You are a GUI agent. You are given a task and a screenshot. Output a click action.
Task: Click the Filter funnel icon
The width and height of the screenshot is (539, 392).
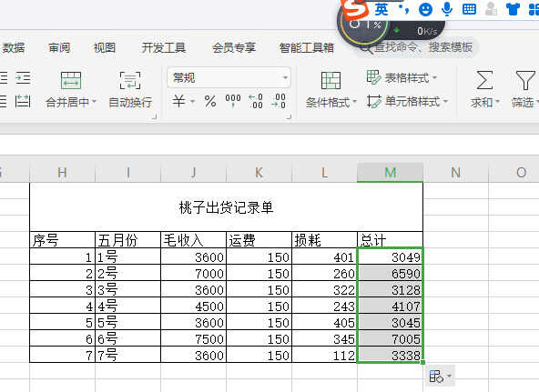tap(525, 80)
